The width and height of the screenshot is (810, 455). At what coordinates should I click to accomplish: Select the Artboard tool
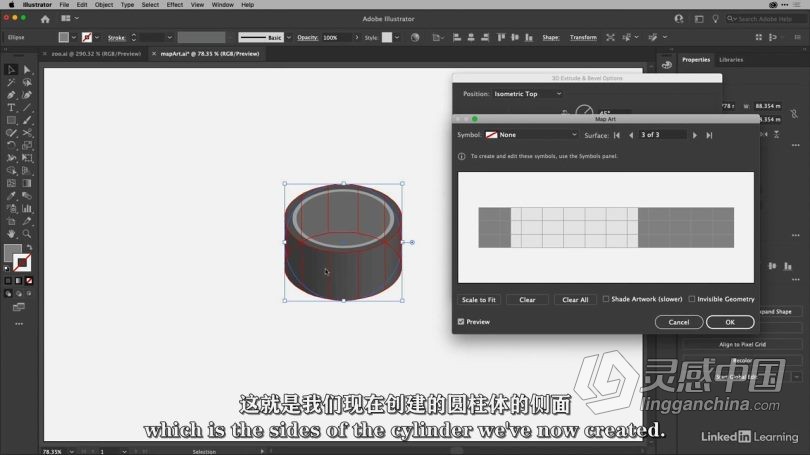coord(11,221)
